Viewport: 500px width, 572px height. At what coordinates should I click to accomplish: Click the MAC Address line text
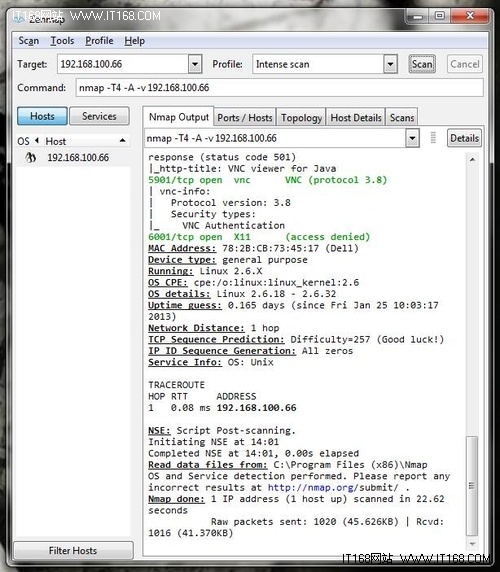pyautogui.click(x=253, y=248)
